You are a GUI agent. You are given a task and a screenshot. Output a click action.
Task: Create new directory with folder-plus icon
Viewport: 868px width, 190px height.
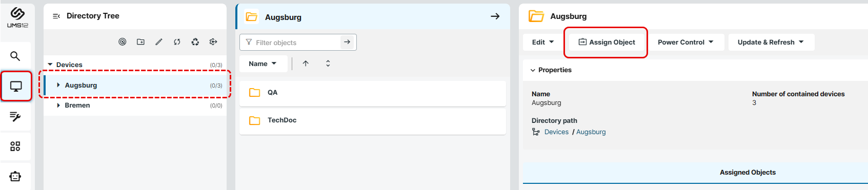[140, 42]
